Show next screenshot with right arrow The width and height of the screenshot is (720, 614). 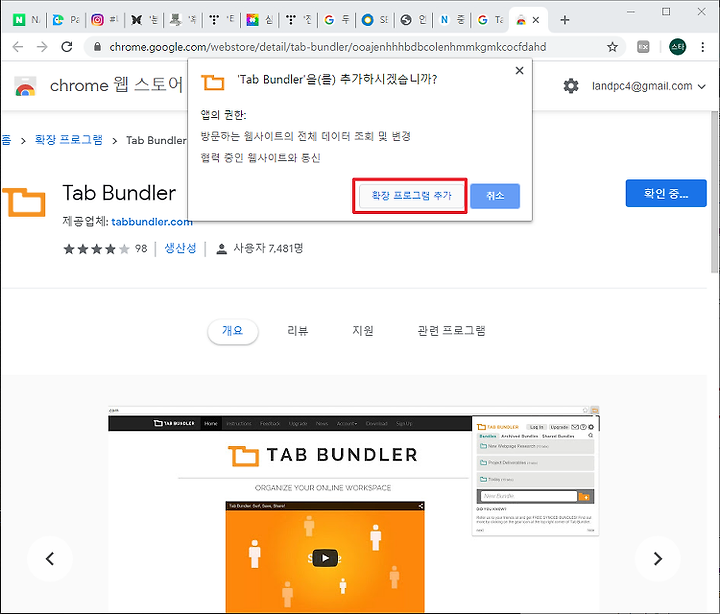click(x=658, y=558)
